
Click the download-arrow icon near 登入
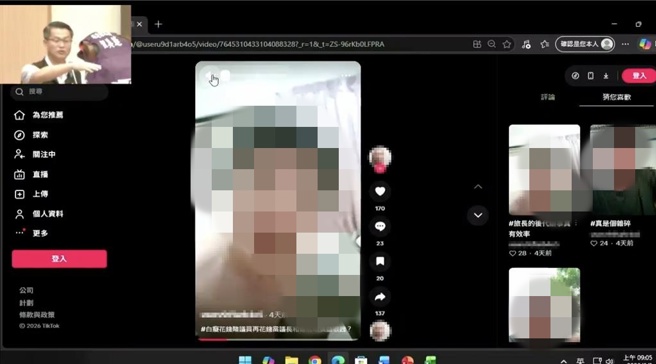click(605, 76)
